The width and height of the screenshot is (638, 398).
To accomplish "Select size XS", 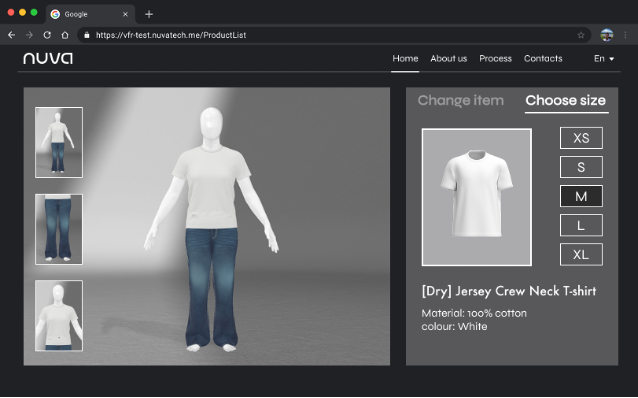I will (x=581, y=138).
